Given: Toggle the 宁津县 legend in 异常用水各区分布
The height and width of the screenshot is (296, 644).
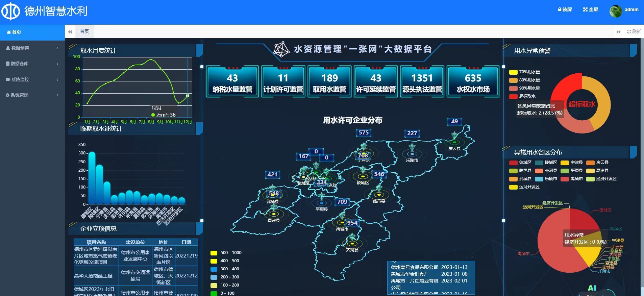Looking at the screenshot, I should click(x=572, y=163).
